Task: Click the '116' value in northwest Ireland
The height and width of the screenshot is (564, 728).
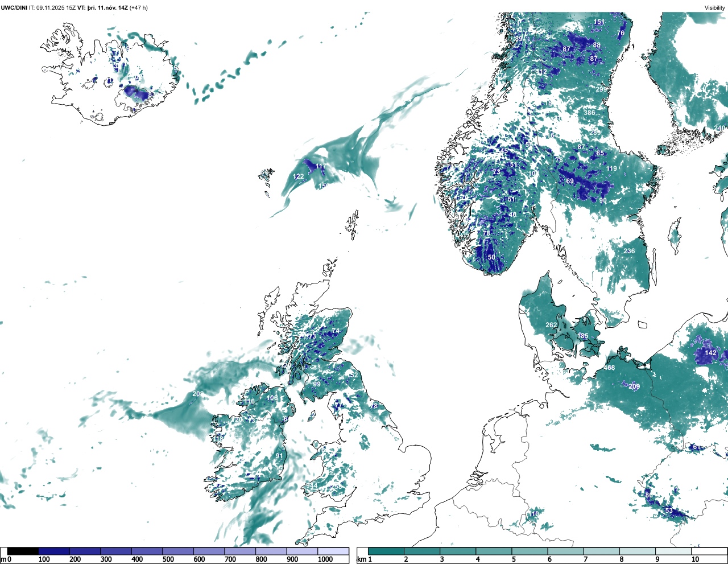Action: (250, 401)
